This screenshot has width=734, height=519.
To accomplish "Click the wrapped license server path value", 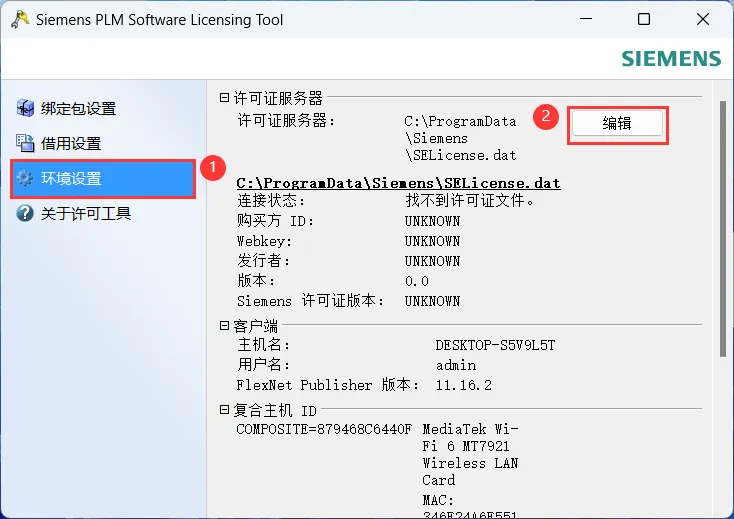I will (x=460, y=138).
